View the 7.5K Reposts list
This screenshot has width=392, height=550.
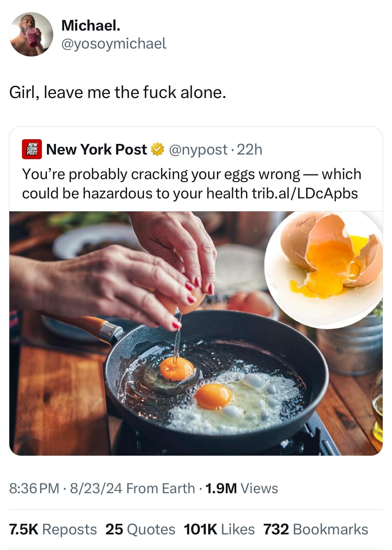(x=53, y=529)
